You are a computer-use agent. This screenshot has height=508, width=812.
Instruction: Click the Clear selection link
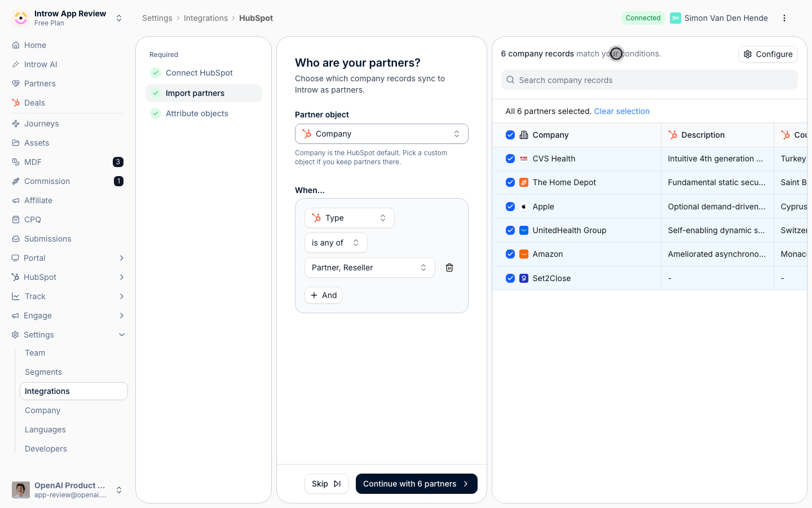coord(621,111)
